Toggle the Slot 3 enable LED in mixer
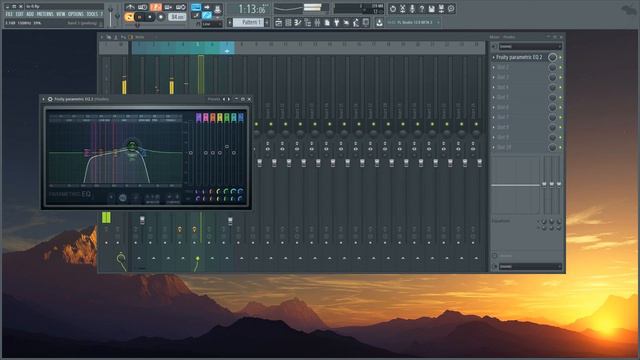Viewport: 640px width, 360px height. tap(560, 78)
